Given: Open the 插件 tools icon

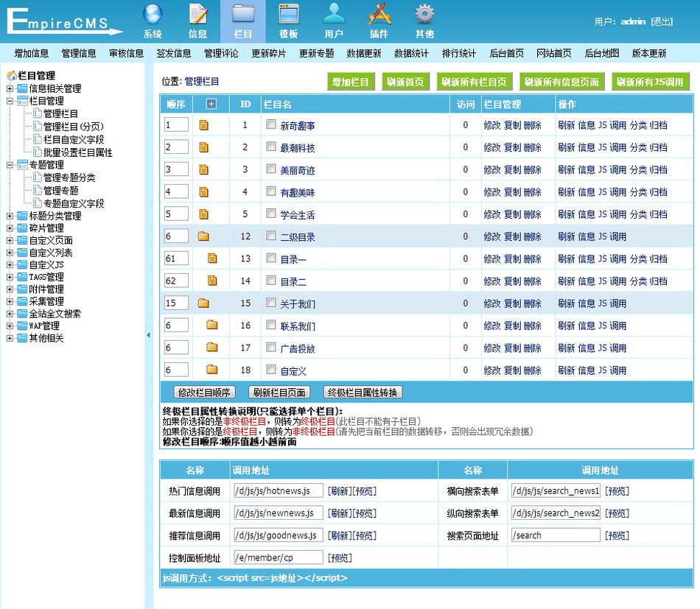Looking at the screenshot, I should tap(379, 15).
